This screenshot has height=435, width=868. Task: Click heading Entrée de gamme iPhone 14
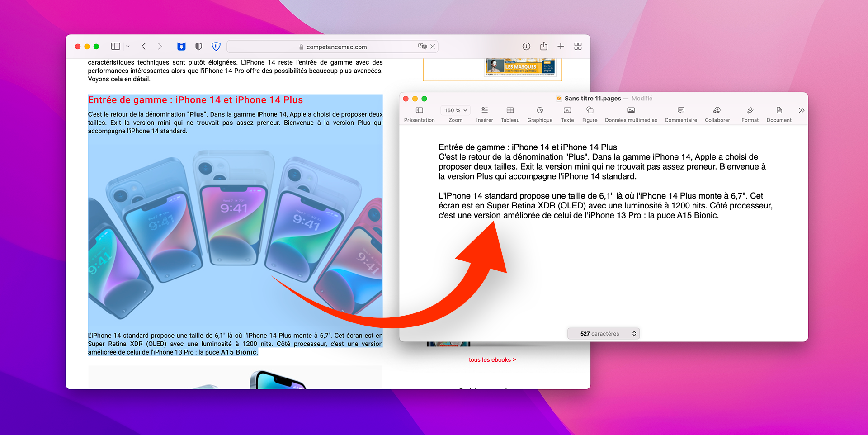point(195,100)
